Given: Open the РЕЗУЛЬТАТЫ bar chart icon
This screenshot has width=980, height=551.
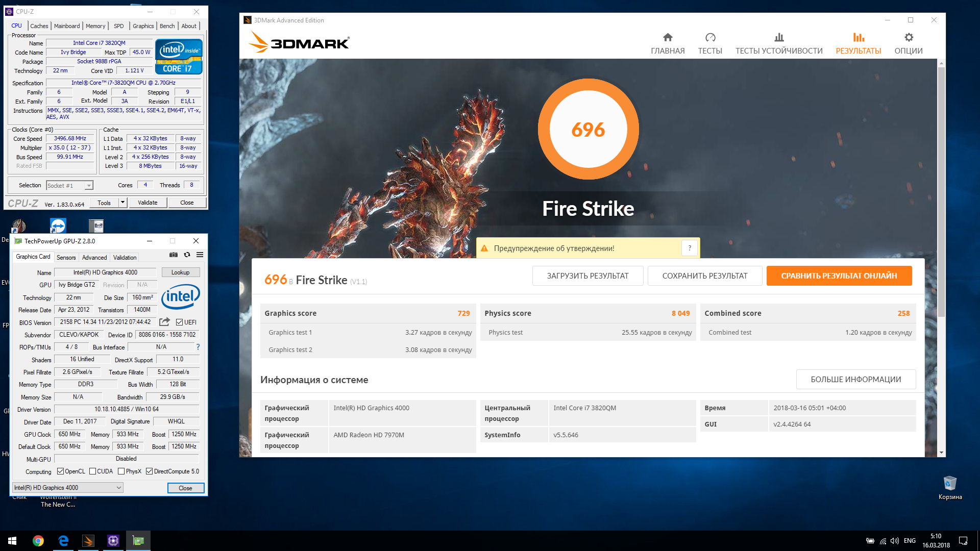Looking at the screenshot, I should [859, 37].
